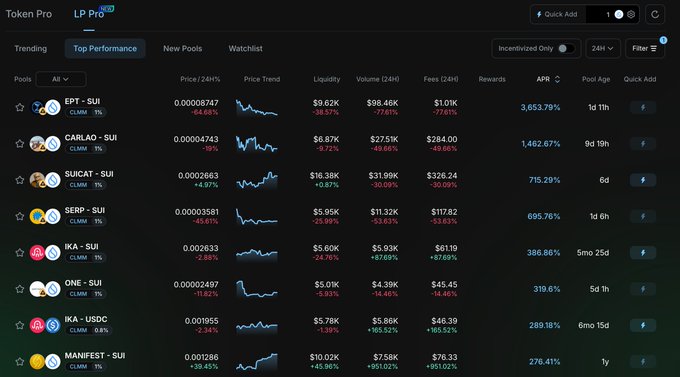Quick add lightning for IKA - SUI
680x377 pixels.
click(x=643, y=252)
